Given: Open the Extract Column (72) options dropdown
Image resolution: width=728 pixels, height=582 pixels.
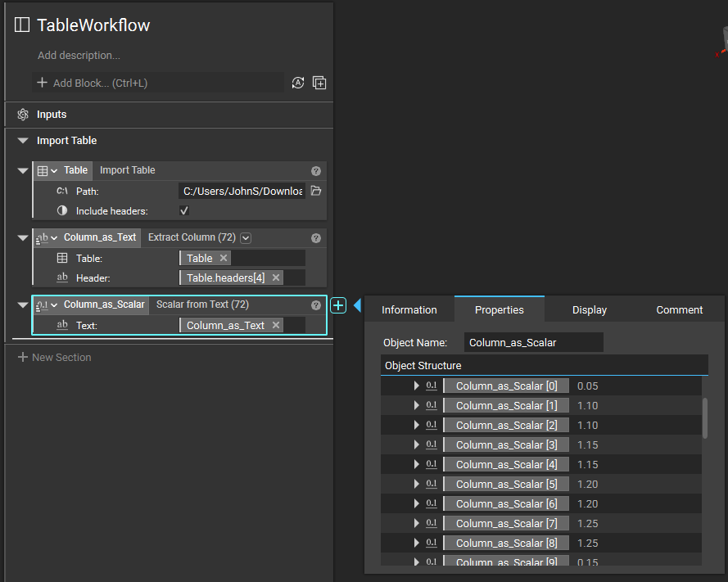Looking at the screenshot, I should click(246, 238).
